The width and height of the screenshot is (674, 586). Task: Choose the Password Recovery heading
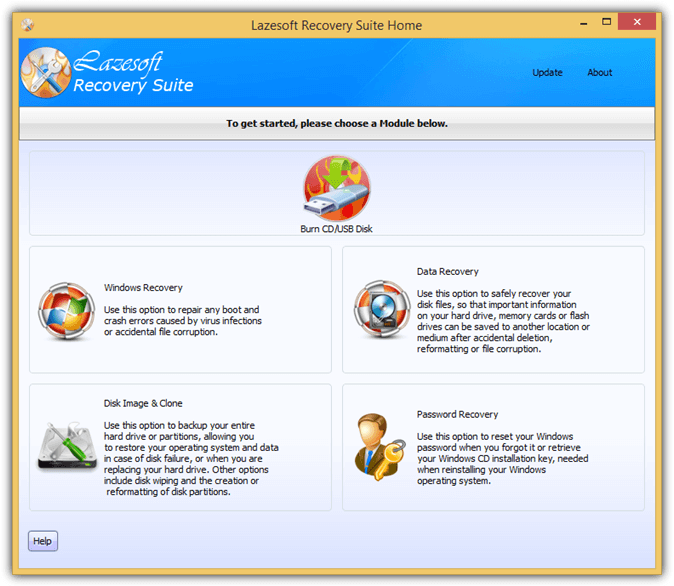[457, 415]
